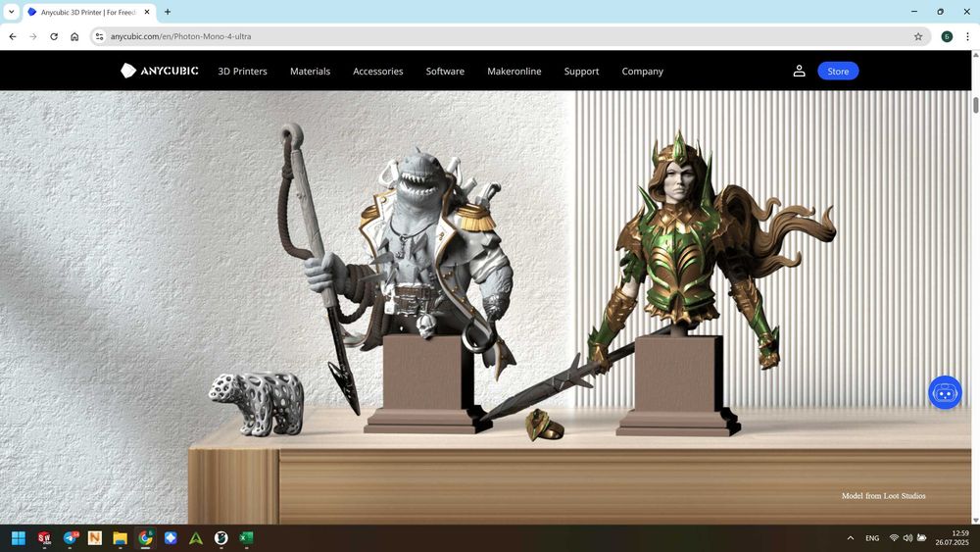The image size is (980, 552).
Task: Open the Chrome profile avatar
Action: (947, 36)
